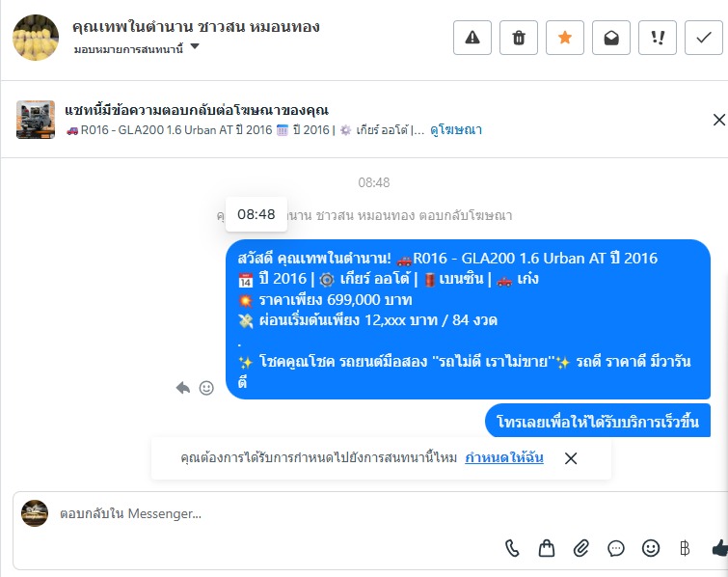Open the ดูโฆษณา ad link
The image size is (728, 577).
456,129
